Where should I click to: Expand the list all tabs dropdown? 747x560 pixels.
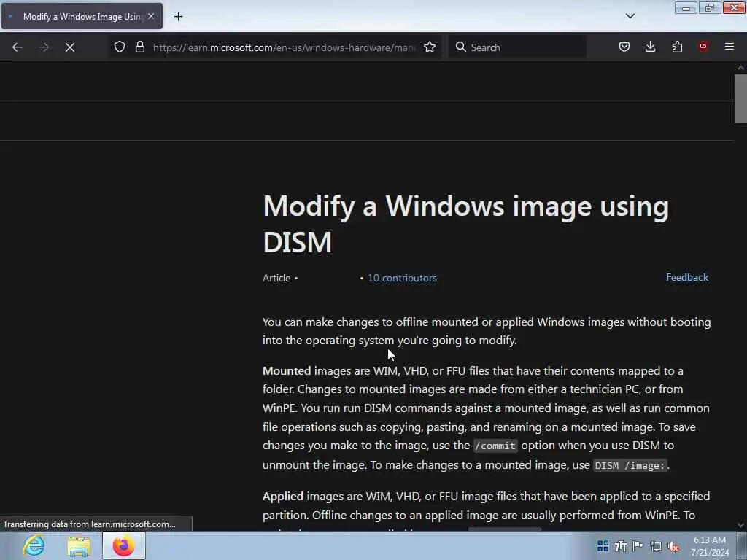[630, 16]
